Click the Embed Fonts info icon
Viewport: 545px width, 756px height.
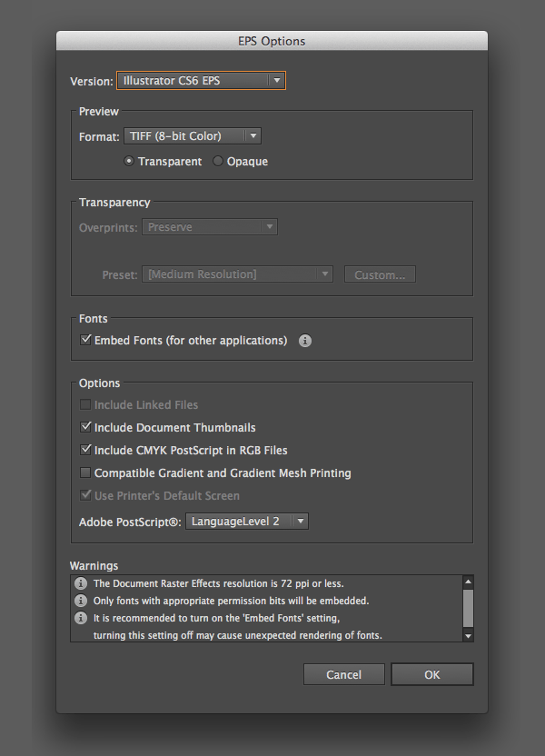coord(305,341)
